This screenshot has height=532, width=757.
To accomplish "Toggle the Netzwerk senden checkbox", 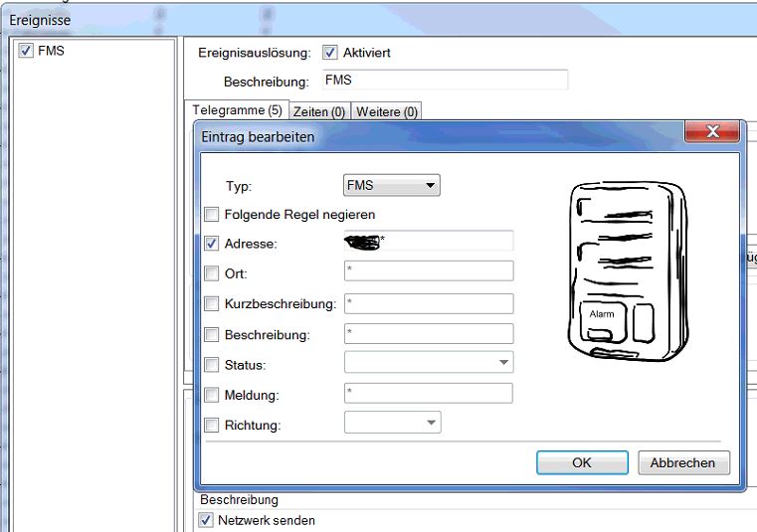I will point(206,520).
